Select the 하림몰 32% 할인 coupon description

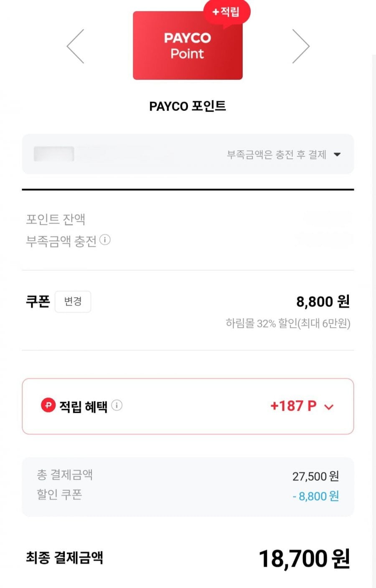click(x=288, y=323)
